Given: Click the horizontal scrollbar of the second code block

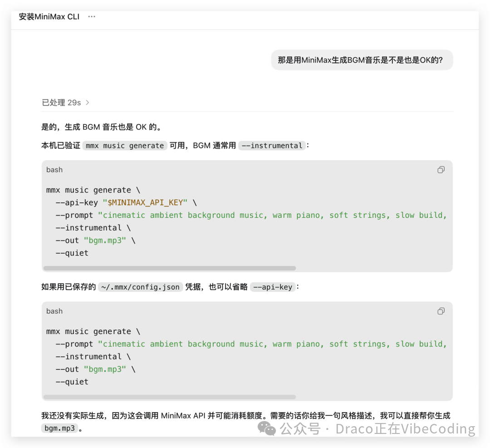Looking at the screenshot, I should point(170,397).
